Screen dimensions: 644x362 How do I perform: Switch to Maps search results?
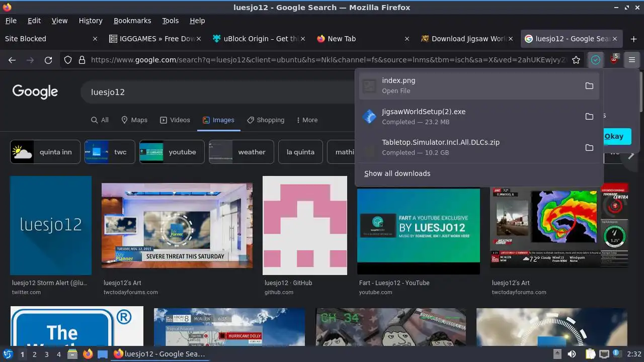click(134, 120)
